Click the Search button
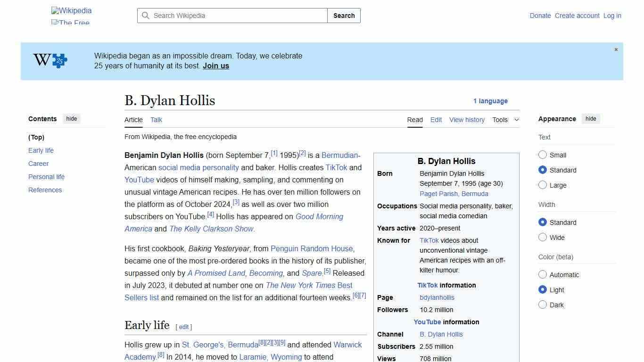The width and height of the screenshot is (644, 362). pos(344,16)
